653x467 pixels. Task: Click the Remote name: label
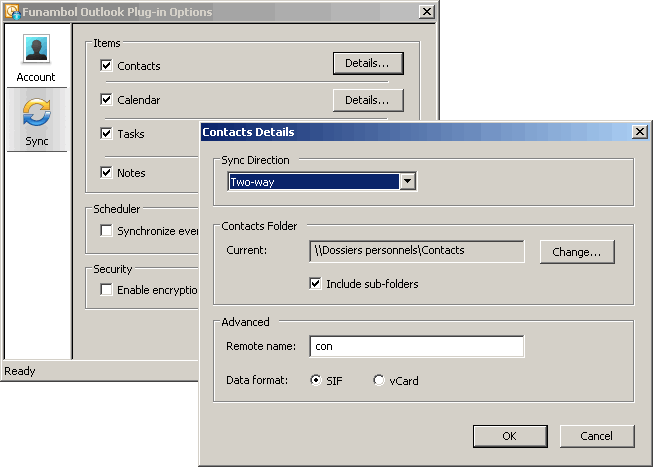(x=261, y=346)
